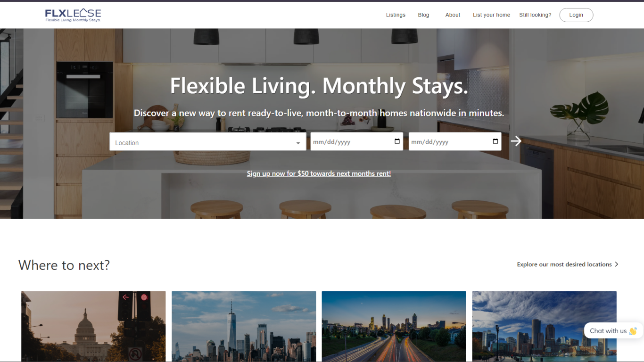Click the Still looking? nav link

tap(535, 15)
